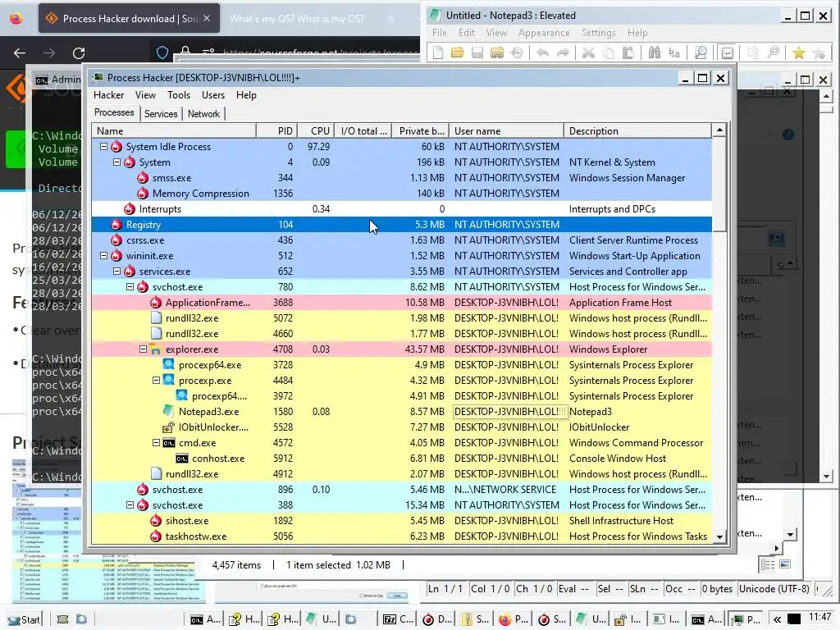Select the Memory Compression process row
The width and height of the screenshot is (840, 630).
point(402,193)
